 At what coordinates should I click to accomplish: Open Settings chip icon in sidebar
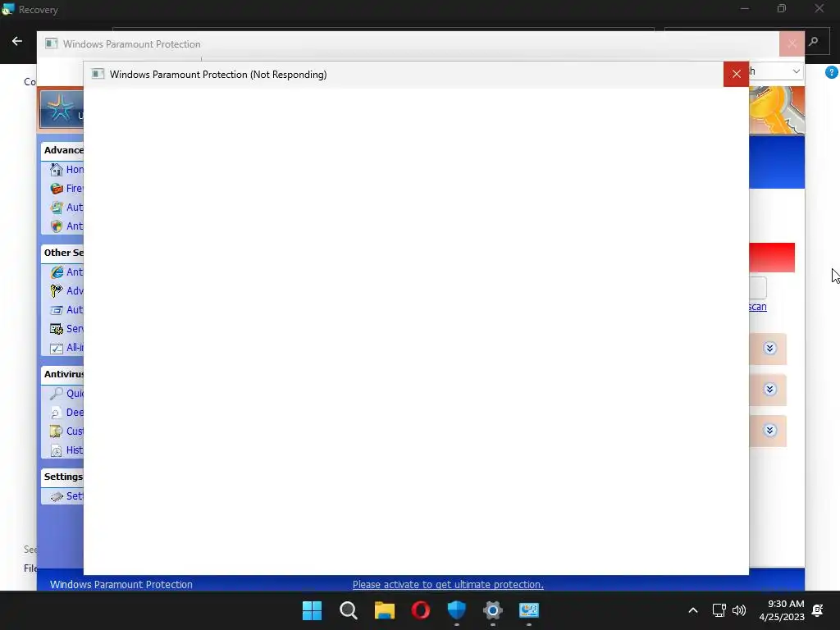click(57, 496)
